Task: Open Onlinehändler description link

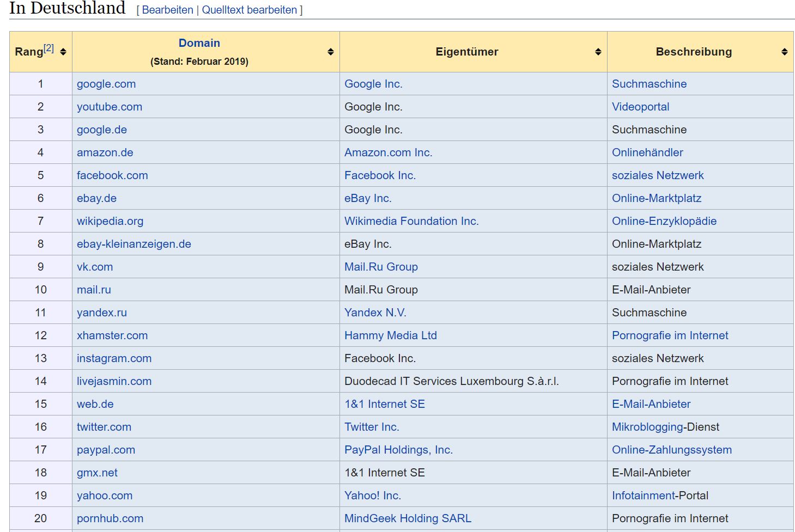Action: (647, 152)
